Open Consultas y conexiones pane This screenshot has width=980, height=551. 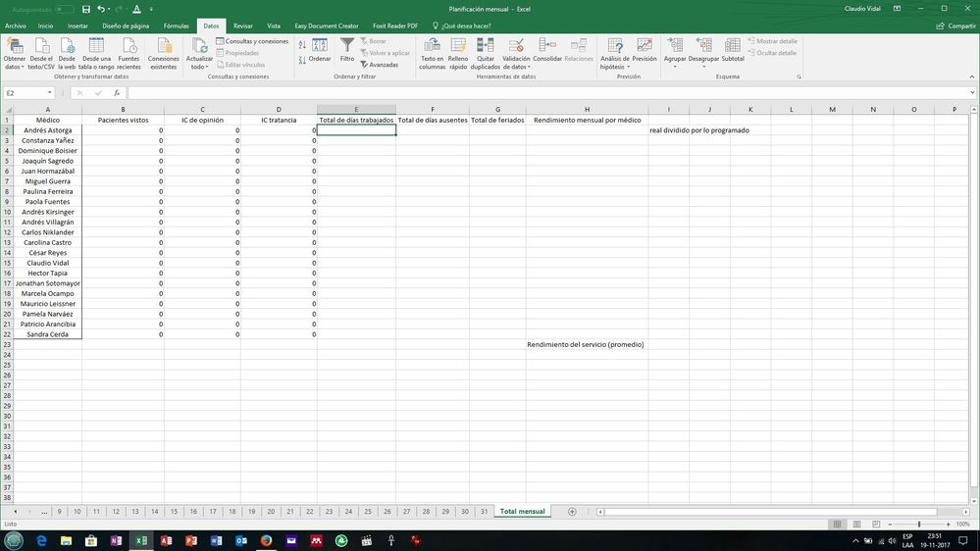tap(252, 41)
